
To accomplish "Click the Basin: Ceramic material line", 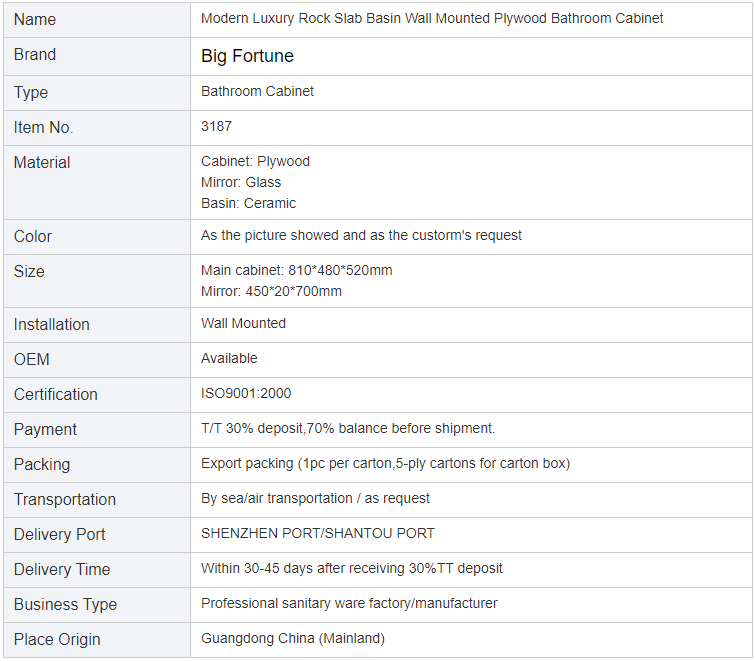I will coord(248,203).
